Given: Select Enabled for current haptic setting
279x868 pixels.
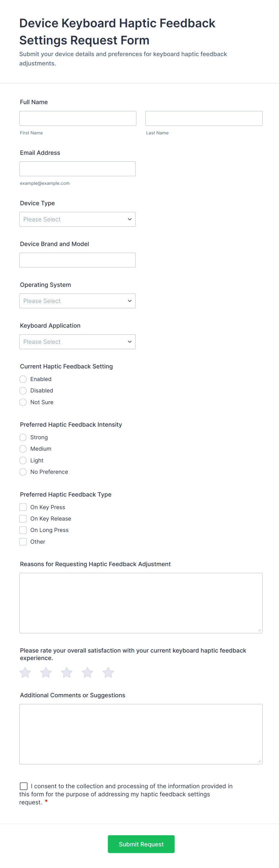Looking at the screenshot, I should [23, 379].
